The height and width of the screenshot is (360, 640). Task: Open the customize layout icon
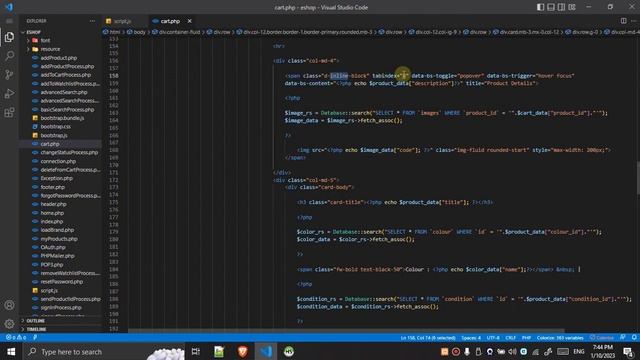(x=572, y=7)
